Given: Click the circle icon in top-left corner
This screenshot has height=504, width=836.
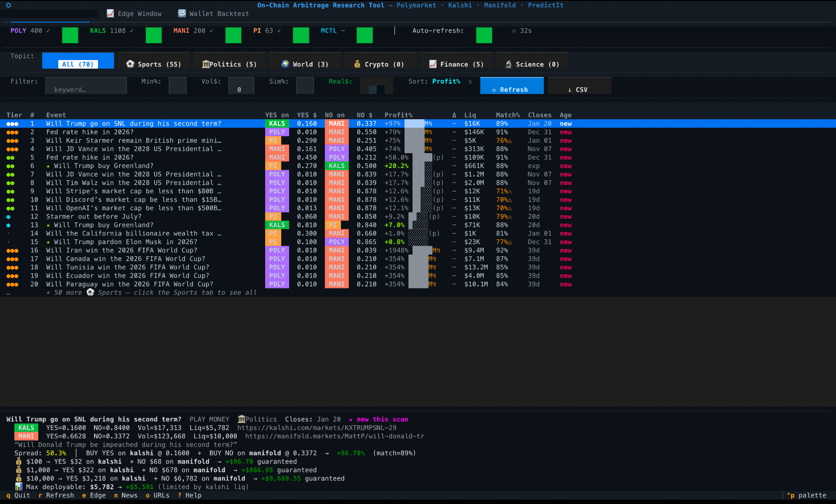Looking at the screenshot, I should pyautogui.click(x=8, y=5).
